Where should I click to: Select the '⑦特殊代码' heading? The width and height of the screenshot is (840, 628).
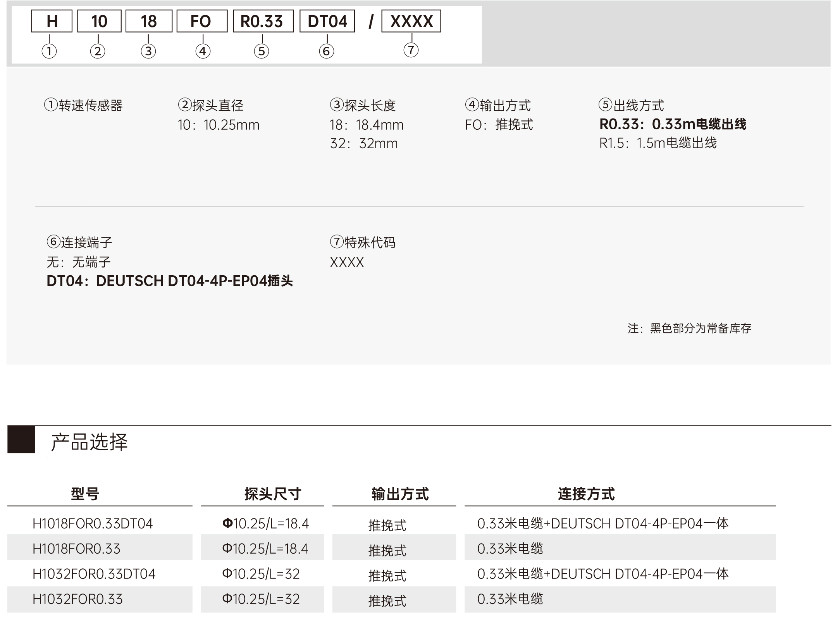pos(363,242)
